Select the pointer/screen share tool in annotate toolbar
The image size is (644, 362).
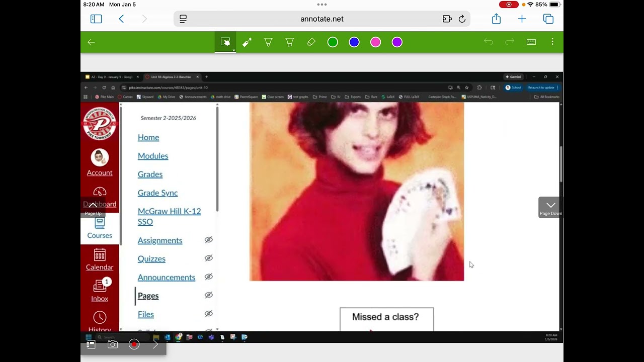[x=225, y=42]
